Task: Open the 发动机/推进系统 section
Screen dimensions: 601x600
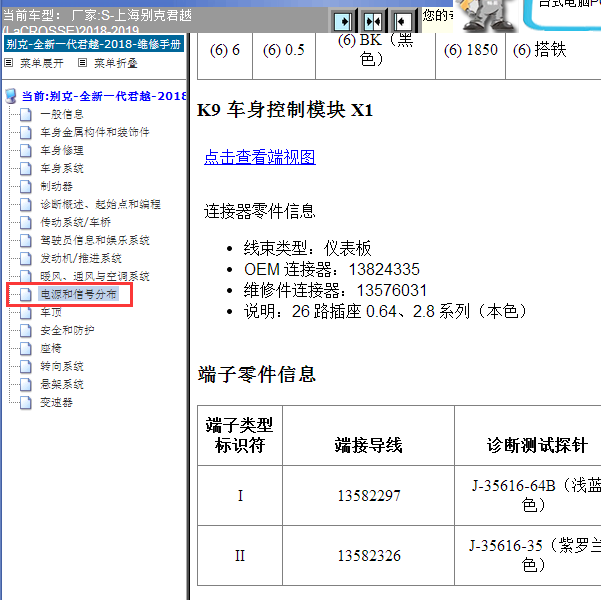Action: point(81,258)
